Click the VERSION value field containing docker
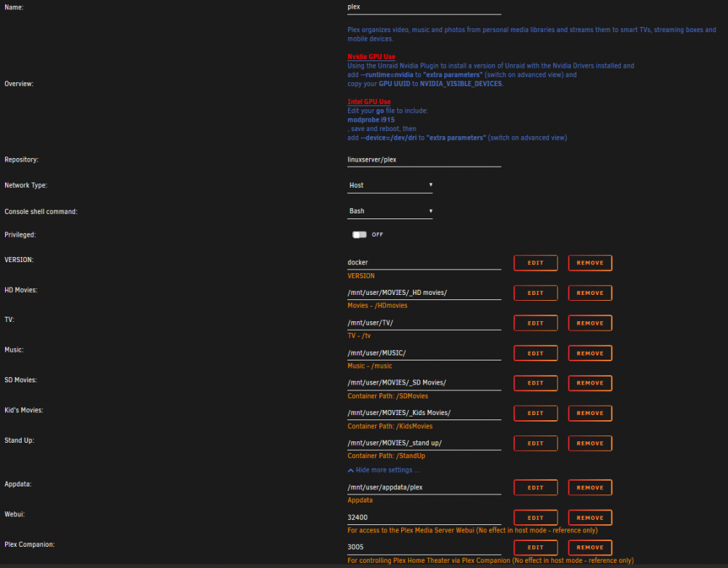Viewport: 728px width, 568px height. tap(424, 263)
